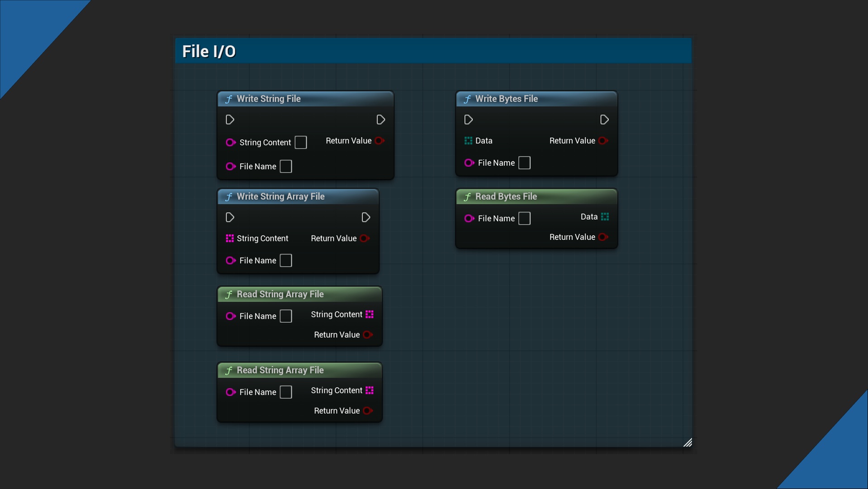The image size is (868, 489).
Task: Click String Content input box in Write String File
Action: coord(301,142)
